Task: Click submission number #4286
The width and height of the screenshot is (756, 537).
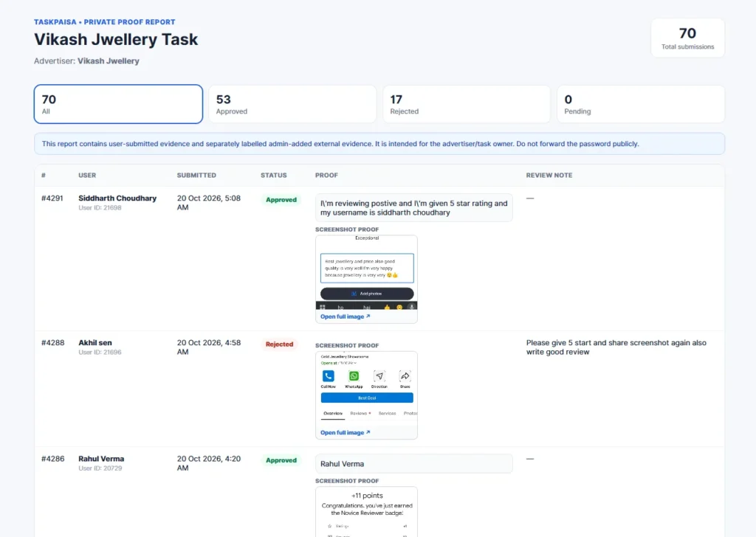Action: coord(52,459)
